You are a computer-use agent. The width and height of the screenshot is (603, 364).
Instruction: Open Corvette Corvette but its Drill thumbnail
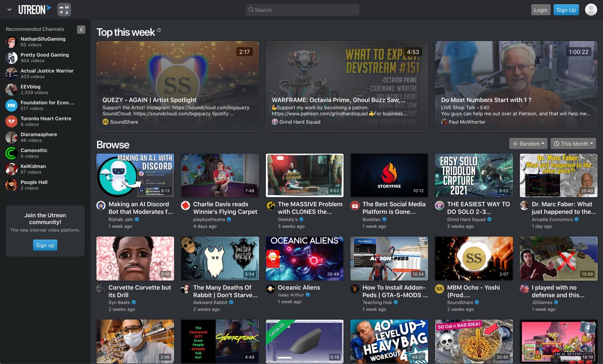click(x=135, y=259)
